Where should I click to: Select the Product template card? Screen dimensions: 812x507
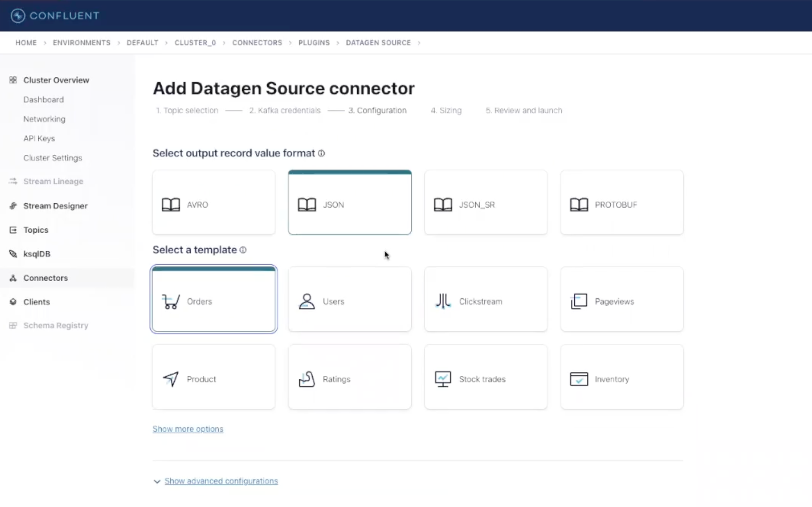pyautogui.click(x=213, y=377)
